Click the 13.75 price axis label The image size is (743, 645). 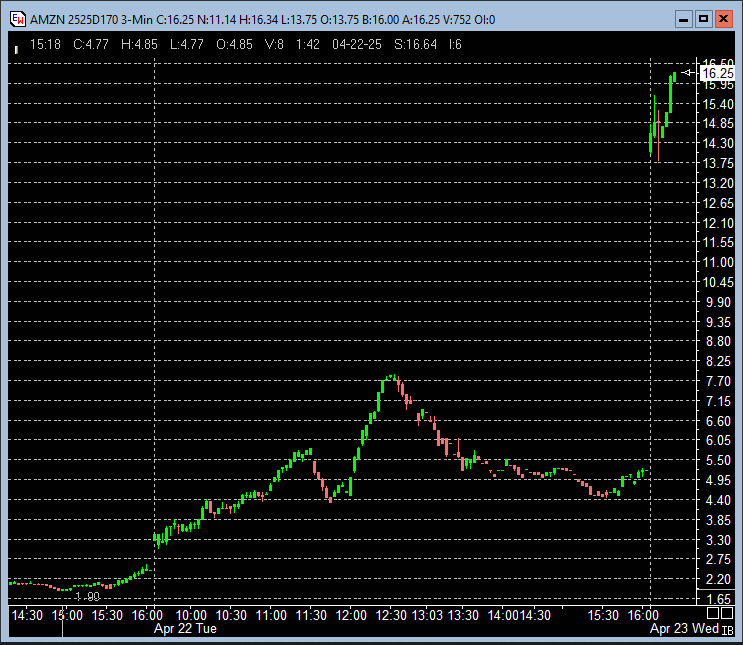tap(718, 164)
